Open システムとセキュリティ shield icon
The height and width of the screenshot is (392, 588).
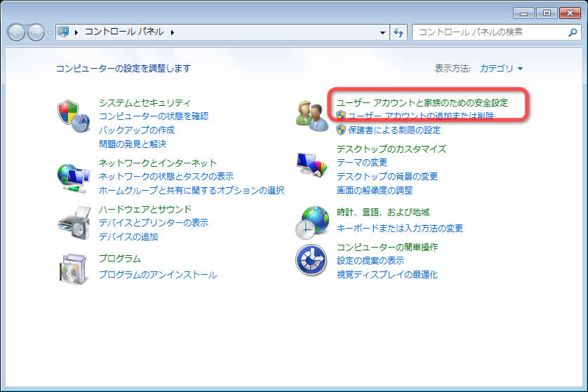coord(74,116)
